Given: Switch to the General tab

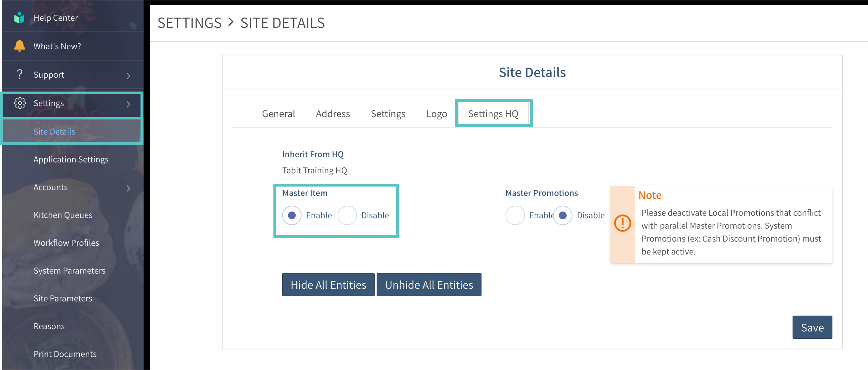Looking at the screenshot, I should (x=278, y=114).
